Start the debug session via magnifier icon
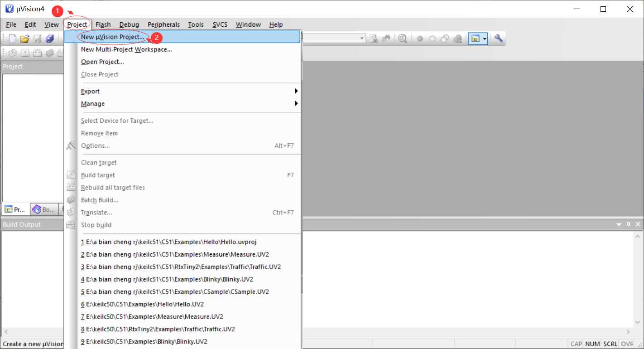This screenshot has width=644, height=349. 403,39
